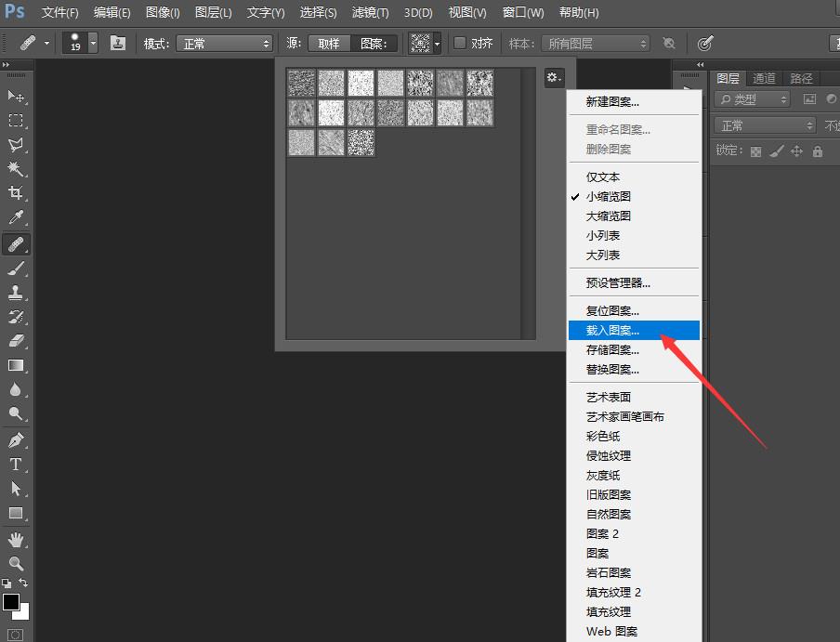
Task: Select the first pattern thumbnail in the grid
Action: [x=300, y=83]
